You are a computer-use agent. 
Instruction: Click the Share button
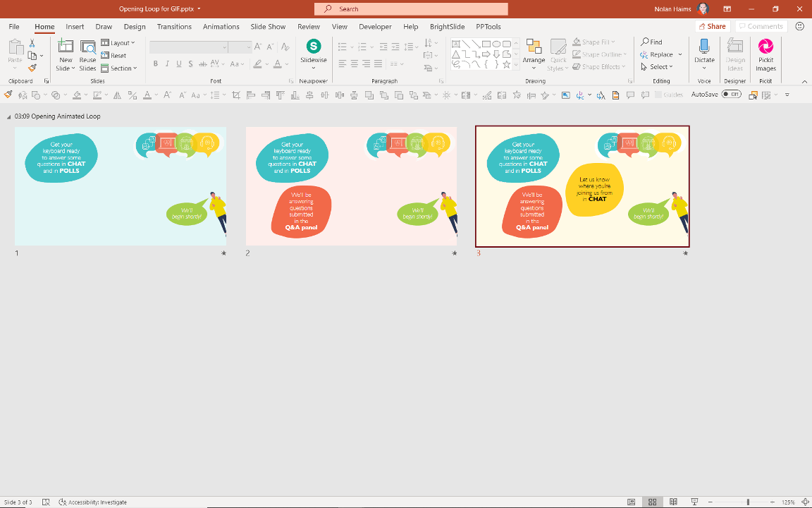coord(712,25)
